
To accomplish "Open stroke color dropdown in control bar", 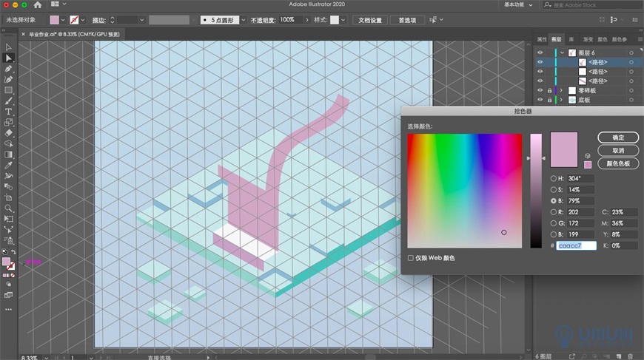I will pos(83,20).
